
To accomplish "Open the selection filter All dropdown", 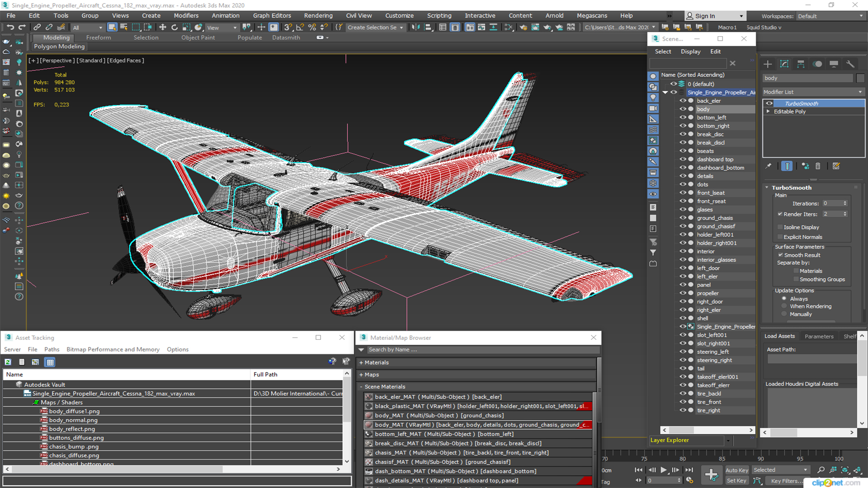I will (x=88, y=28).
